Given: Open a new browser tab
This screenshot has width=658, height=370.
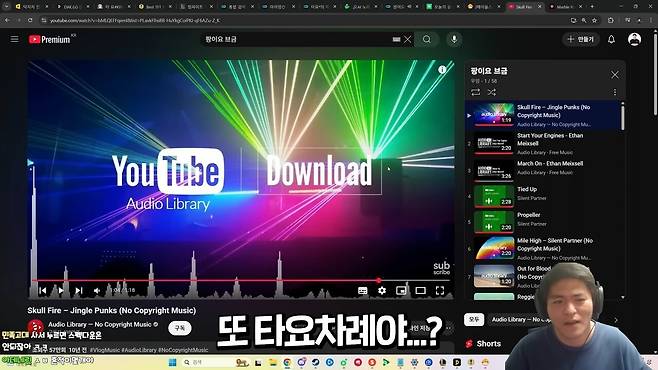Looking at the screenshot, I should pos(592,7).
